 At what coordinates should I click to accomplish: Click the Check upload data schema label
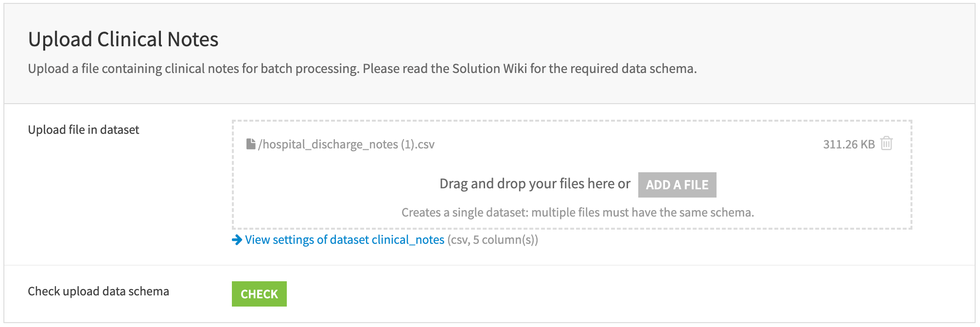click(98, 291)
